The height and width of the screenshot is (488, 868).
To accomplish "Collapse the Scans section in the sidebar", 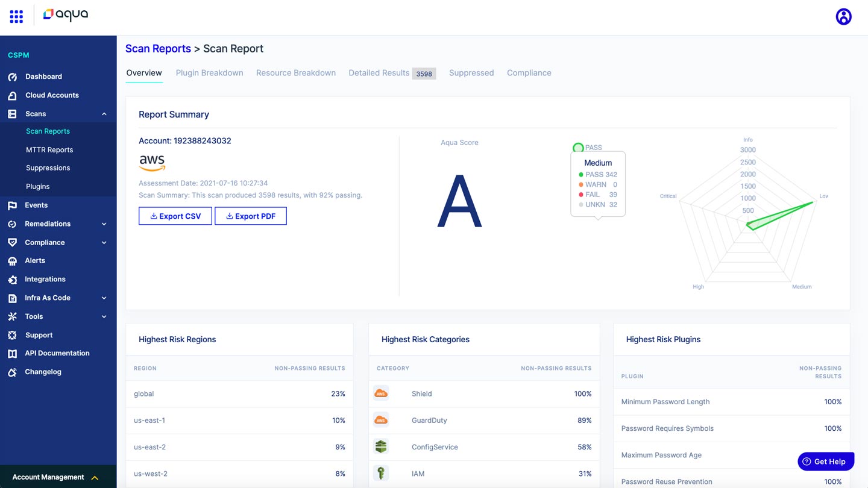I will 103,113.
